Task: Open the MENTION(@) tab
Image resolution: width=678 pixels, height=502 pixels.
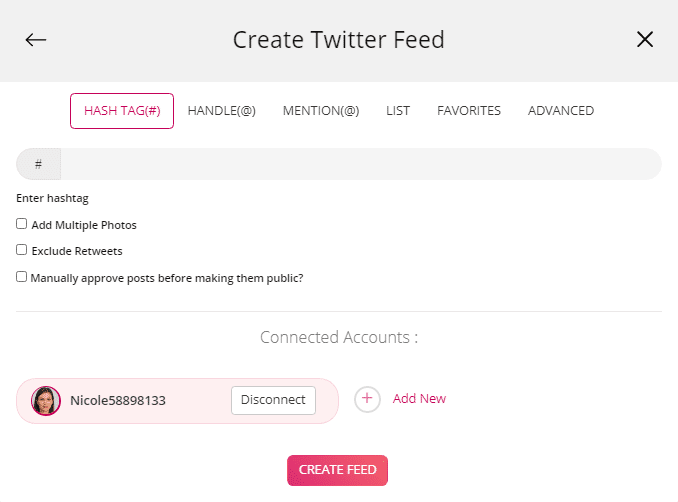Action: click(x=321, y=111)
